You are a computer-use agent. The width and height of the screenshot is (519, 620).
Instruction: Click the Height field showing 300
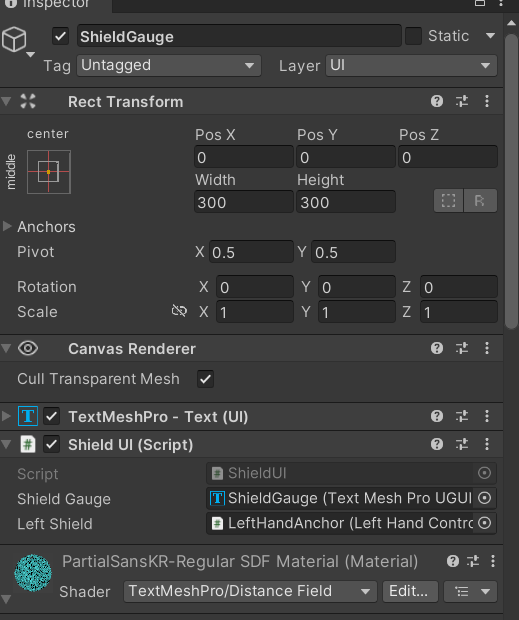[x=346, y=202]
